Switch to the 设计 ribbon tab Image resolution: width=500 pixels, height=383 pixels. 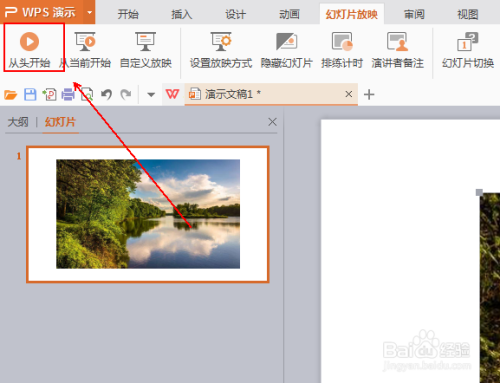235,14
